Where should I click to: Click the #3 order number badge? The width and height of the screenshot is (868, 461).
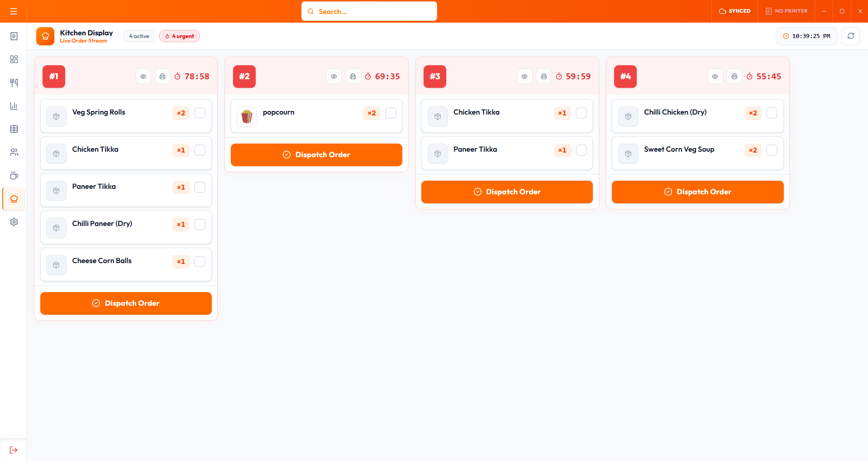coord(435,77)
